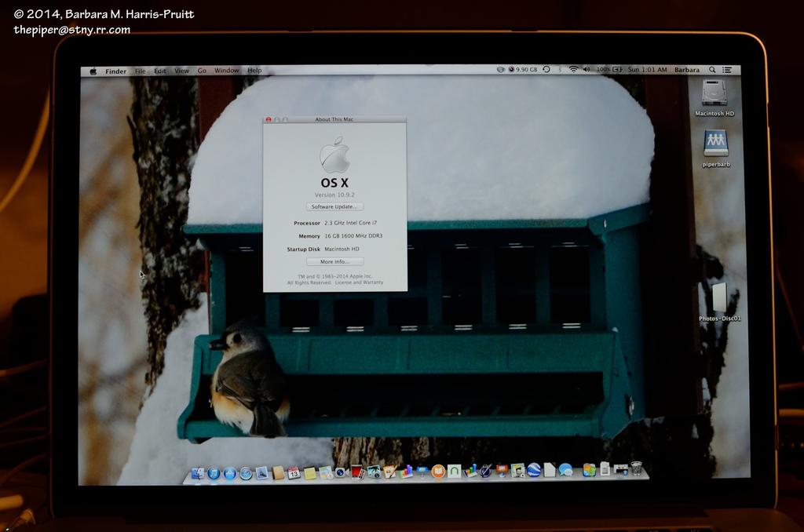Image resolution: width=804 pixels, height=532 pixels.
Task: Open the Apple menu
Action: 93,71
